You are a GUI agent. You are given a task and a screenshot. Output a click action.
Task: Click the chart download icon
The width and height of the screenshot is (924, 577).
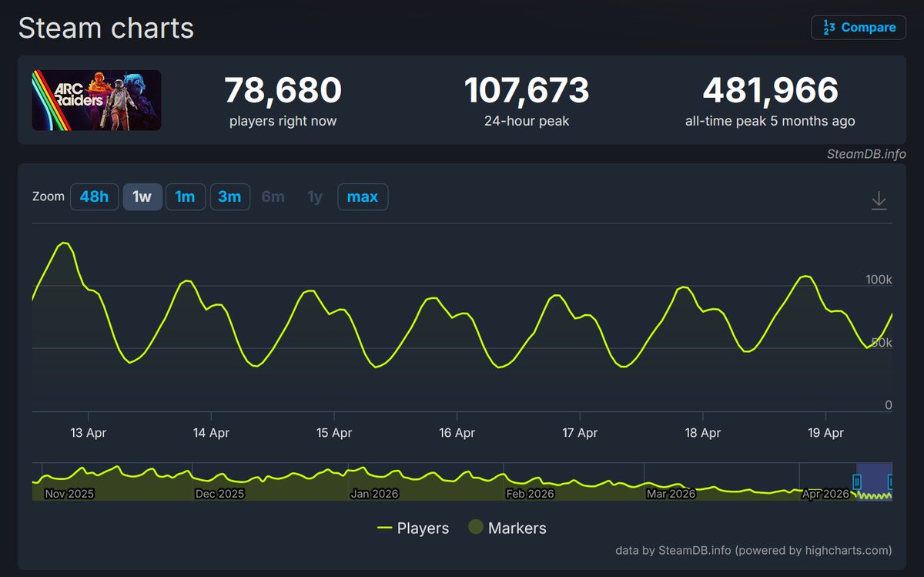pyautogui.click(x=879, y=201)
